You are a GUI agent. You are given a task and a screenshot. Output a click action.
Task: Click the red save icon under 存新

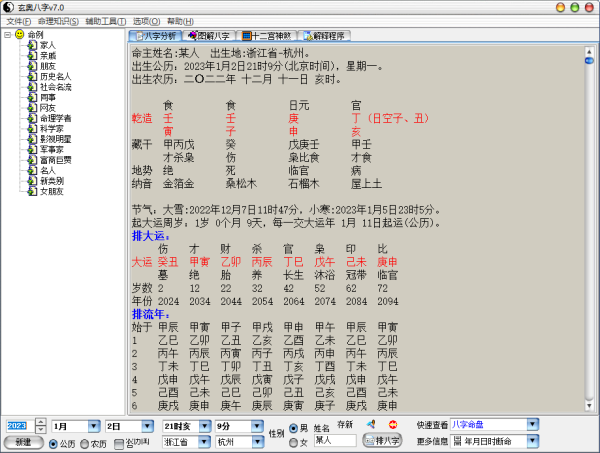tap(393, 425)
